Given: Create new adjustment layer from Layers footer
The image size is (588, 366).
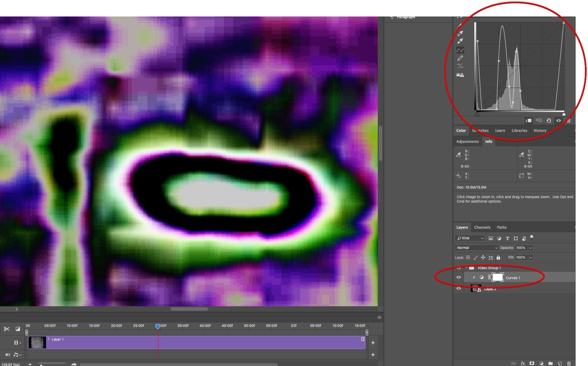Looking at the screenshot, I should pyautogui.click(x=541, y=363).
